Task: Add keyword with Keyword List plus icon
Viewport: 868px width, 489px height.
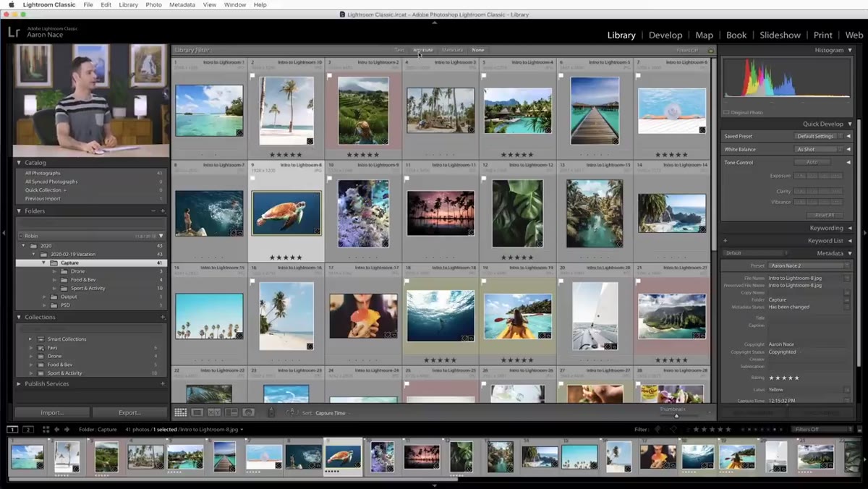Action: click(726, 240)
